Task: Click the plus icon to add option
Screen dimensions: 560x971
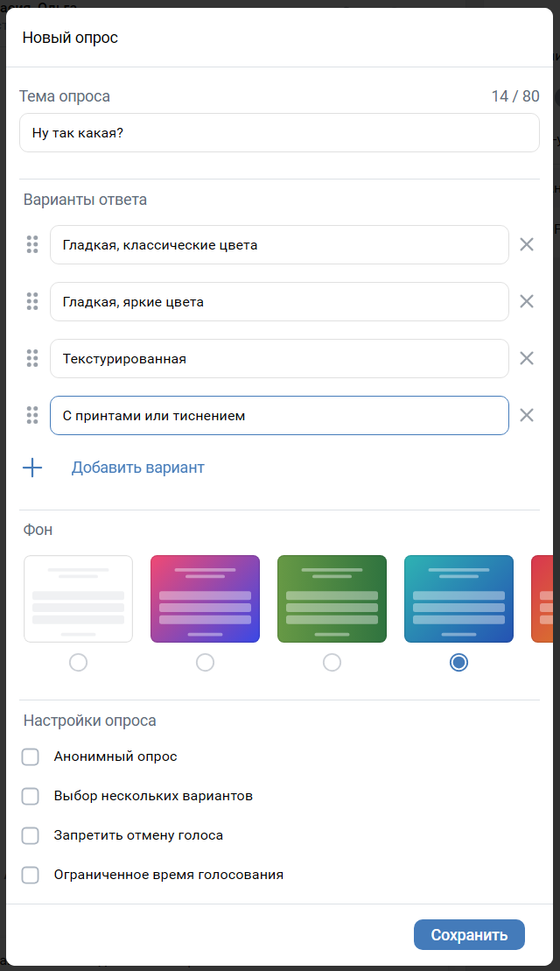Action: [32, 468]
